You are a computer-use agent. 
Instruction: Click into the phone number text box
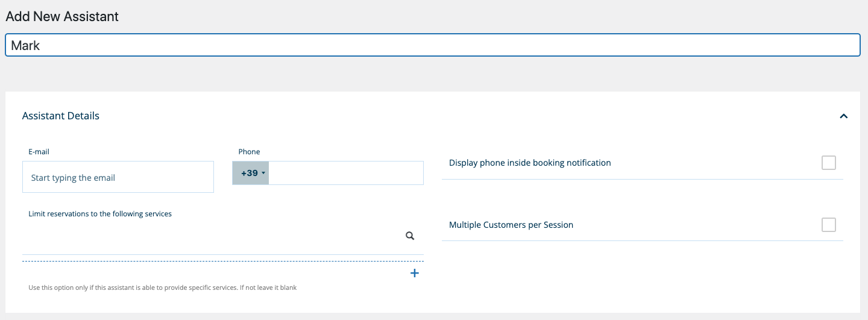coord(345,173)
